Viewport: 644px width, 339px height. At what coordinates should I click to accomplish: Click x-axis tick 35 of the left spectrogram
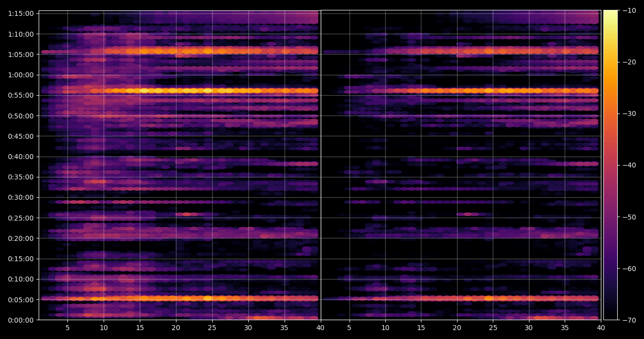(x=284, y=328)
